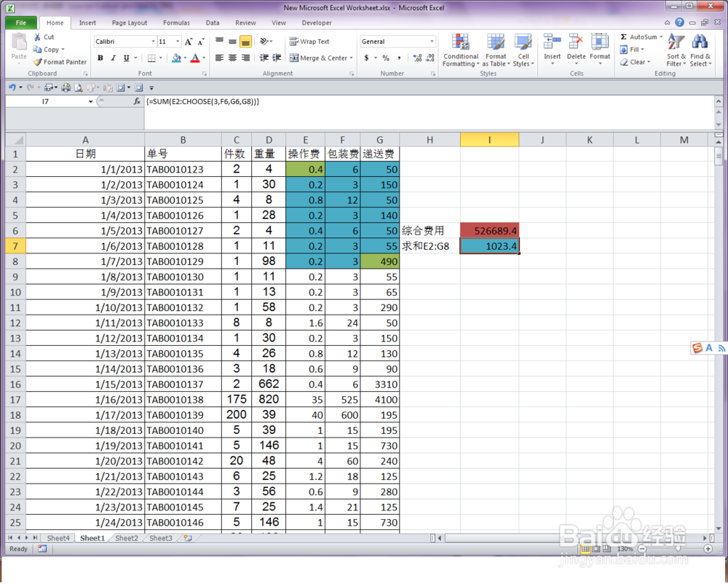
Task: Open the Sheet4 worksheet tab
Action: [58, 538]
